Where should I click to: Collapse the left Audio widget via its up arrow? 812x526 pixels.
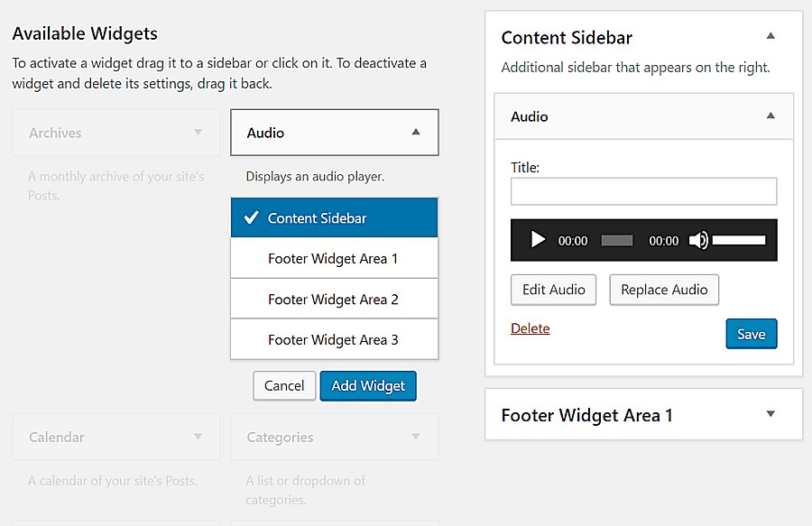(x=416, y=132)
